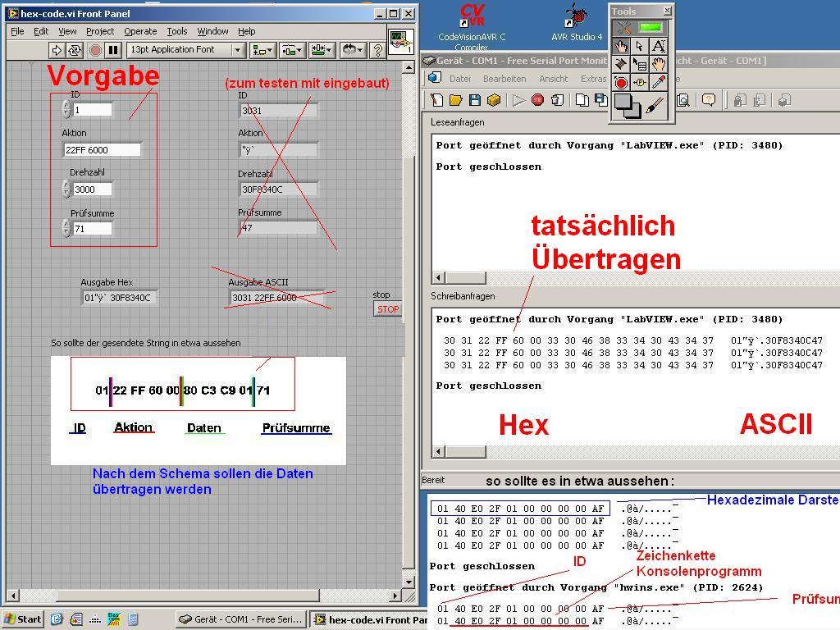
Task: Open the LabVIEW Tools menu
Action: click(177, 31)
